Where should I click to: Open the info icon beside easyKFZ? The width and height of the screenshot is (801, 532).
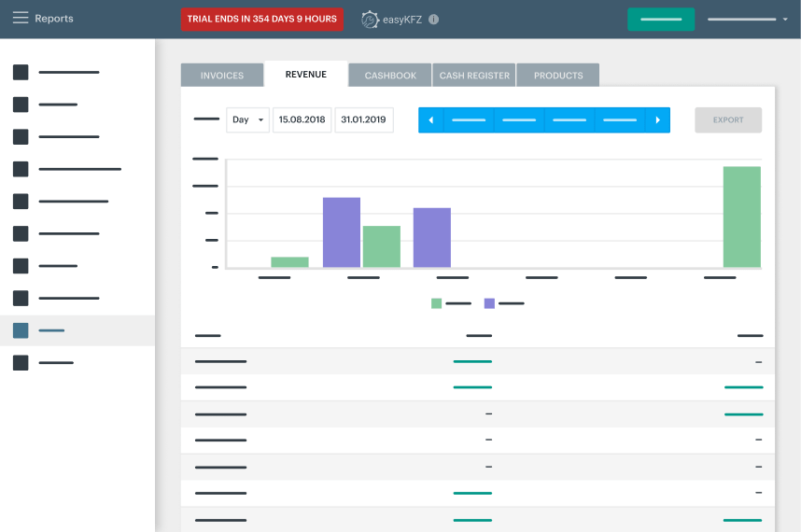pyautogui.click(x=434, y=20)
